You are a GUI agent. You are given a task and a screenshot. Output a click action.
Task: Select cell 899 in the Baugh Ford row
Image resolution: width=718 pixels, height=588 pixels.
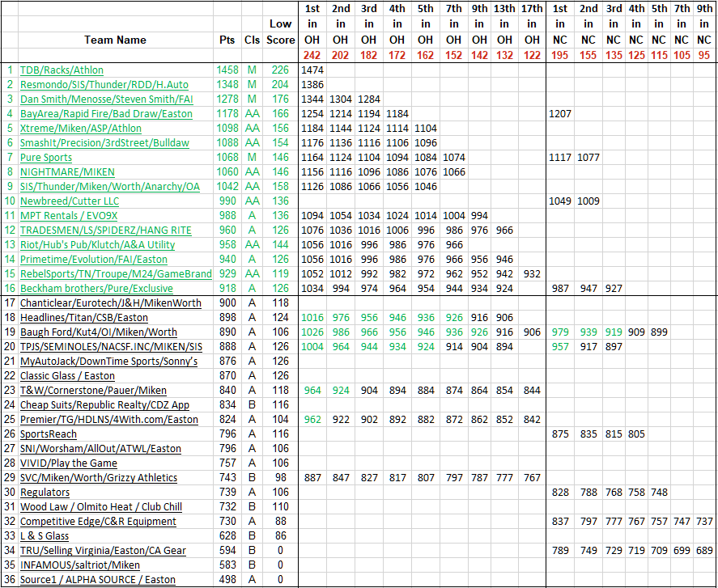click(659, 332)
